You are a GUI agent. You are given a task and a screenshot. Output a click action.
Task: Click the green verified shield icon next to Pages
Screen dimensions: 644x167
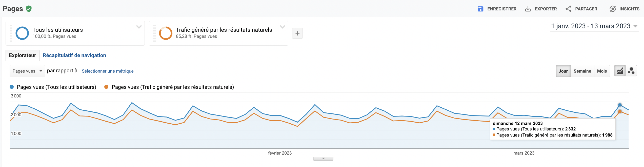(x=29, y=9)
